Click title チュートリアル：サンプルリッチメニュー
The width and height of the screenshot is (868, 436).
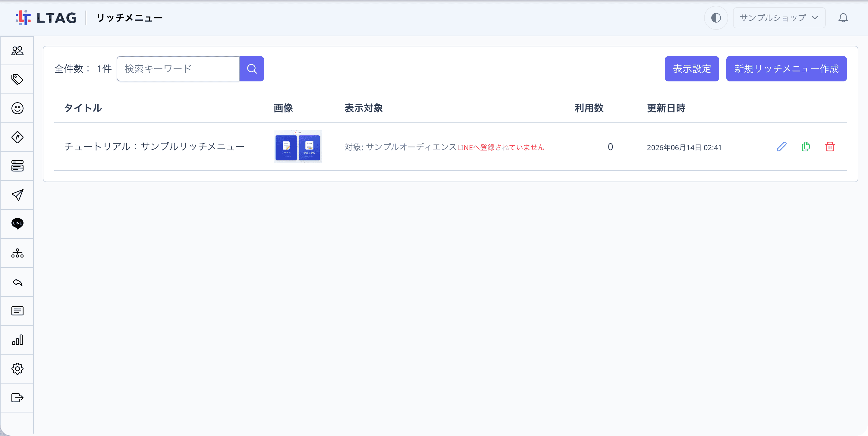154,147
